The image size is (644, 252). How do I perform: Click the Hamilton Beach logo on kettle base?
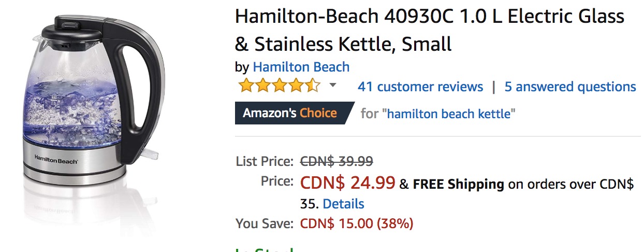56,160
